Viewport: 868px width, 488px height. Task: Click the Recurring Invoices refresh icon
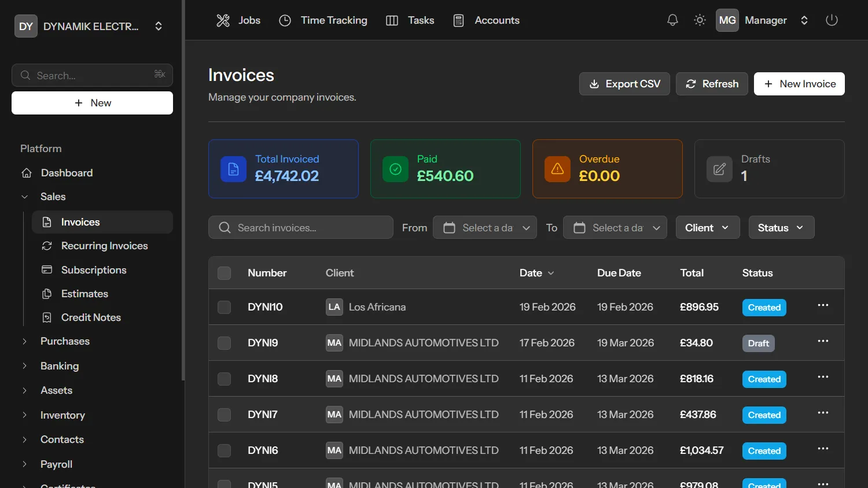(x=47, y=246)
